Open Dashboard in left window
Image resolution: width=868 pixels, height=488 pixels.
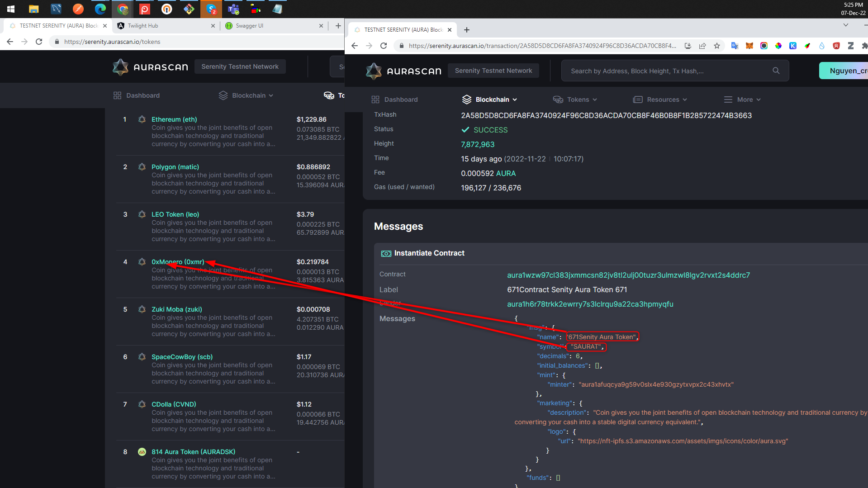(137, 95)
